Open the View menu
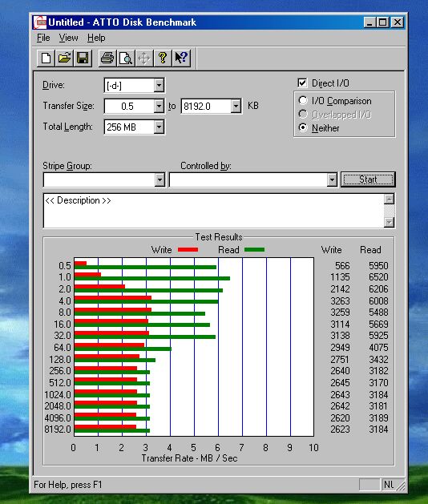Viewport: 428px width, 504px height. pos(68,38)
